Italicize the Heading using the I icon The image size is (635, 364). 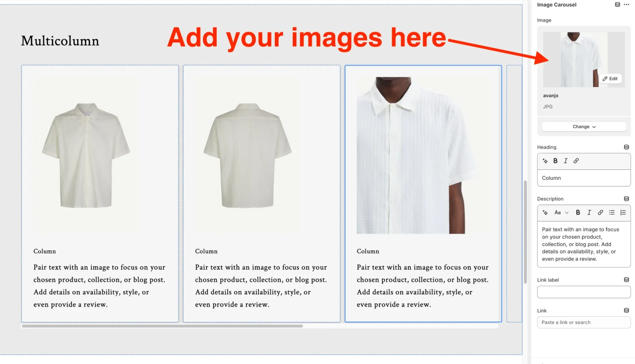click(x=566, y=161)
